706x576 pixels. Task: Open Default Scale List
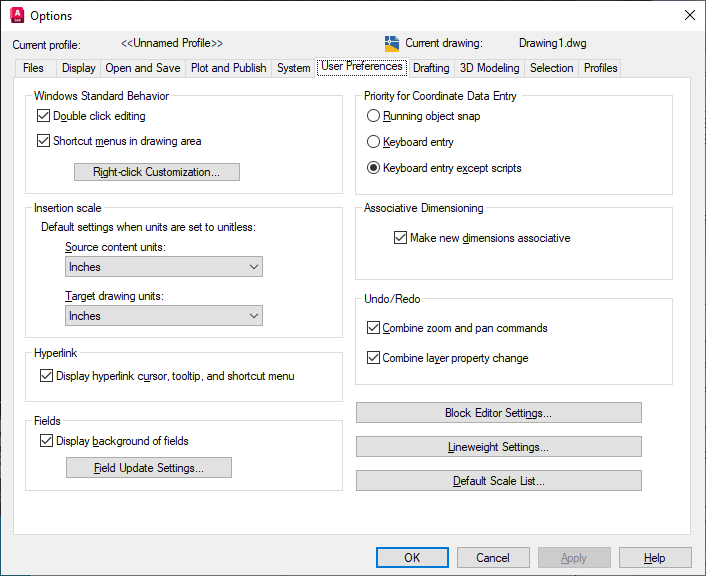point(498,481)
